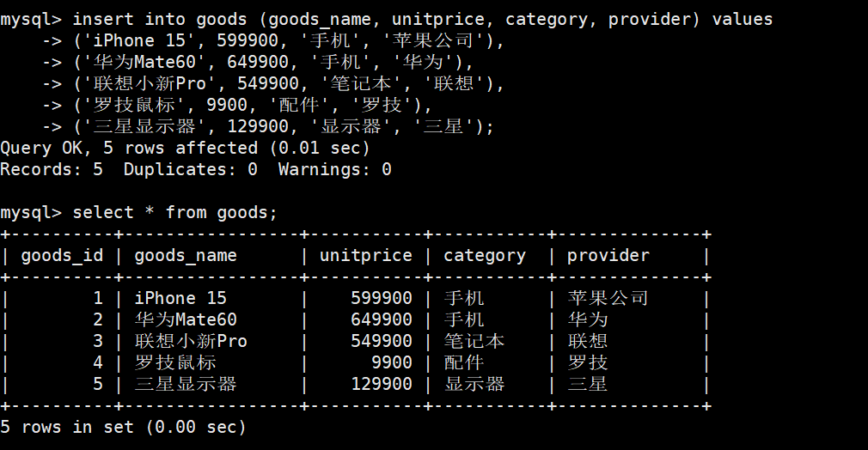Click the '5 rows in set (0.00 sec)' line
Viewport: 868px width, 450px height.
click(x=123, y=428)
